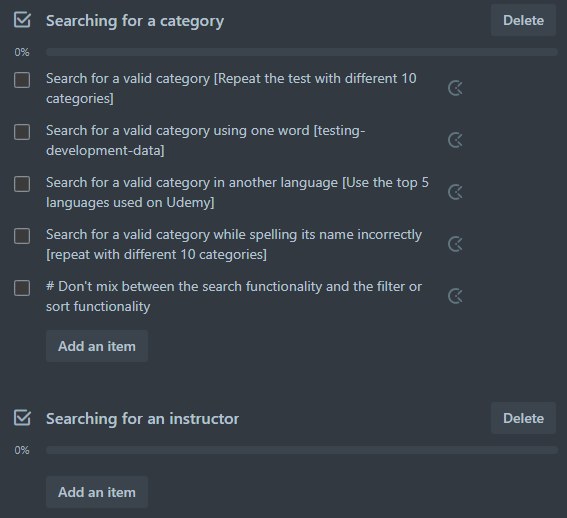Click the 'Searching for a category' checklist title

135,21
